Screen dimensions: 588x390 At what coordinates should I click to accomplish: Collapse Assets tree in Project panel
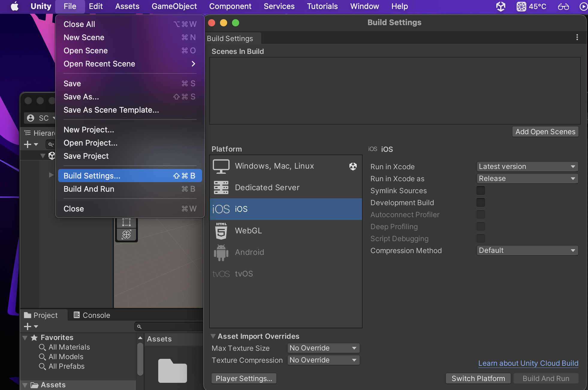pos(25,385)
